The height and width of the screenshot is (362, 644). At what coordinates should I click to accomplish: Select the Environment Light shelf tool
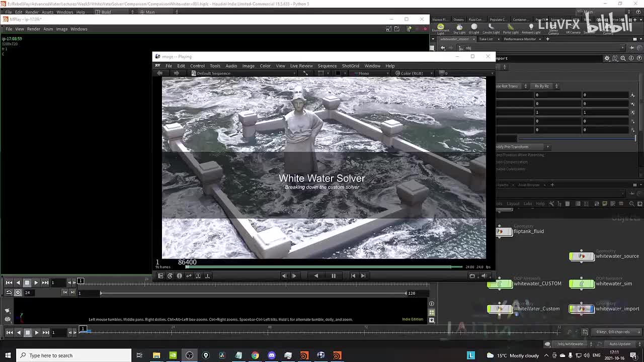pyautogui.click(x=441, y=29)
